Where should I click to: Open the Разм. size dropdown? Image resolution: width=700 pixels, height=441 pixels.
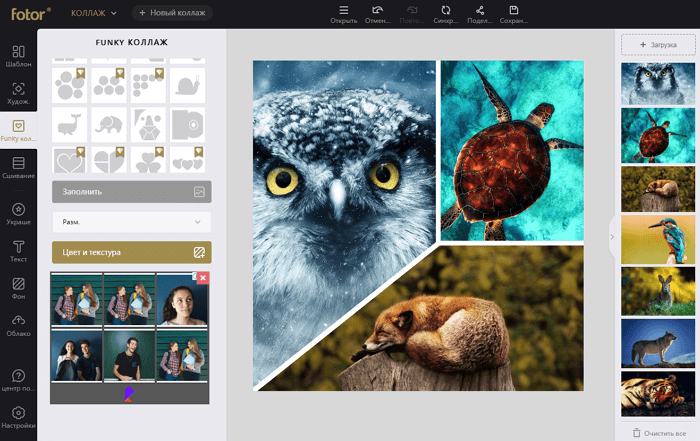pyautogui.click(x=131, y=221)
